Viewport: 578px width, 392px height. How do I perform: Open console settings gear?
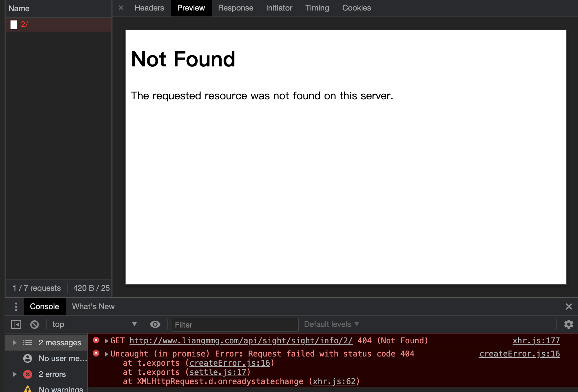coord(568,324)
